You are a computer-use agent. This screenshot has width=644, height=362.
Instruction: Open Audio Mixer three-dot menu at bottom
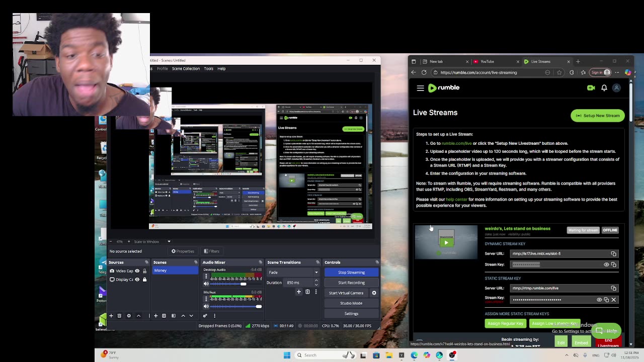pos(214,316)
